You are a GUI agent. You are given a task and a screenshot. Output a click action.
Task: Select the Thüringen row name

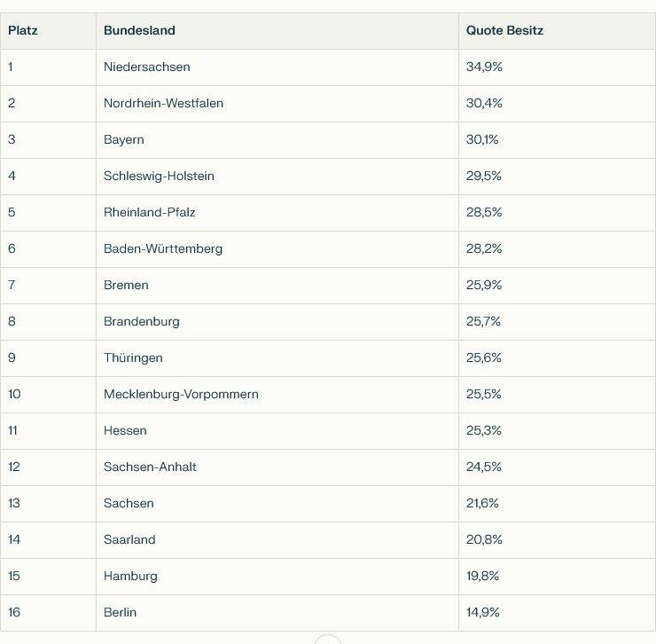point(133,358)
